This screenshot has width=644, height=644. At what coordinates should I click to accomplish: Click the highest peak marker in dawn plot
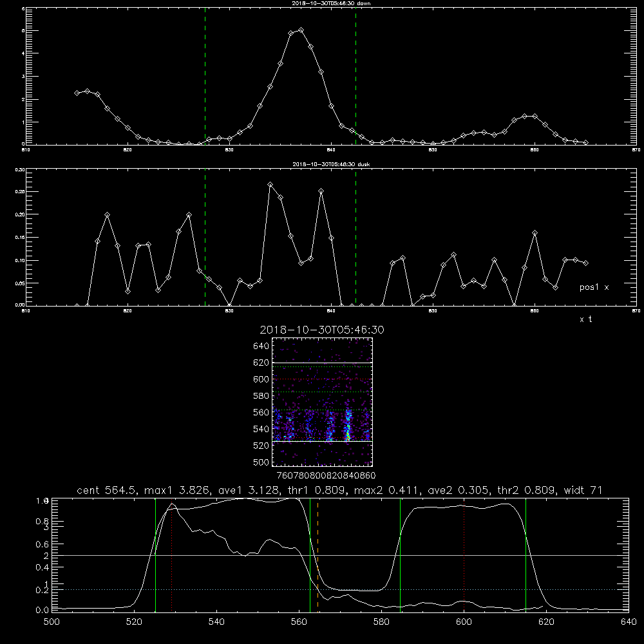301,30
